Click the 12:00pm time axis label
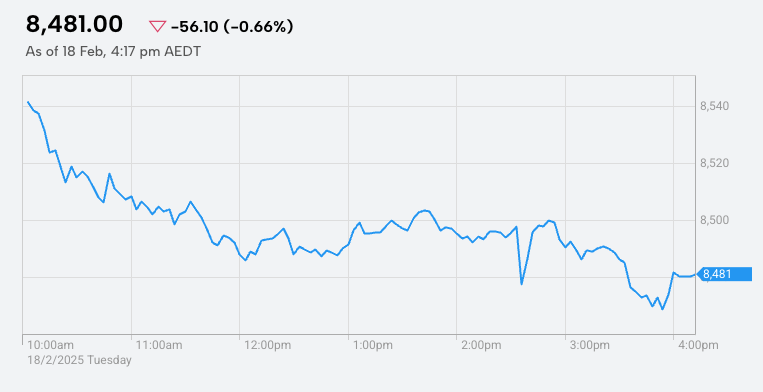Screen dimensions: 763x392 [268, 345]
